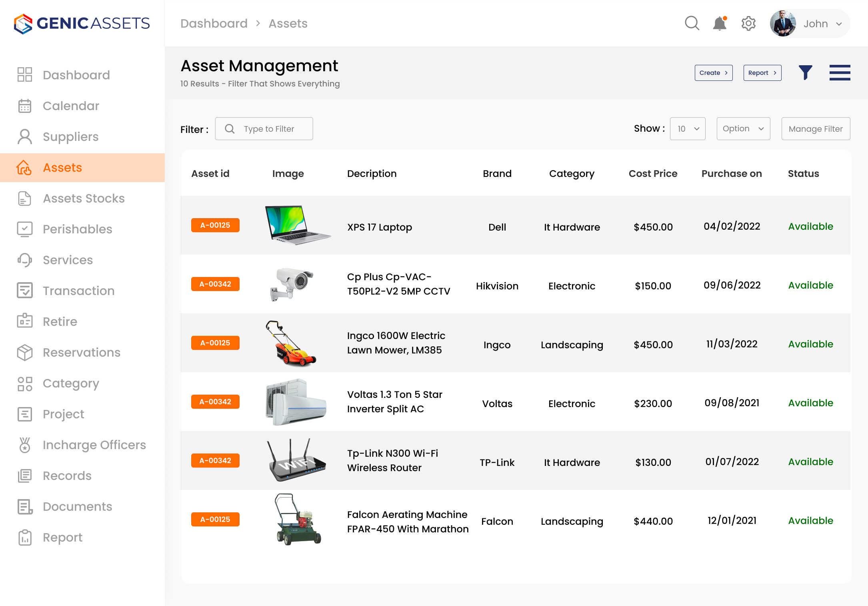The width and height of the screenshot is (868, 606).
Task: Click the Type to Filter input field
Action: pos(264,128)
